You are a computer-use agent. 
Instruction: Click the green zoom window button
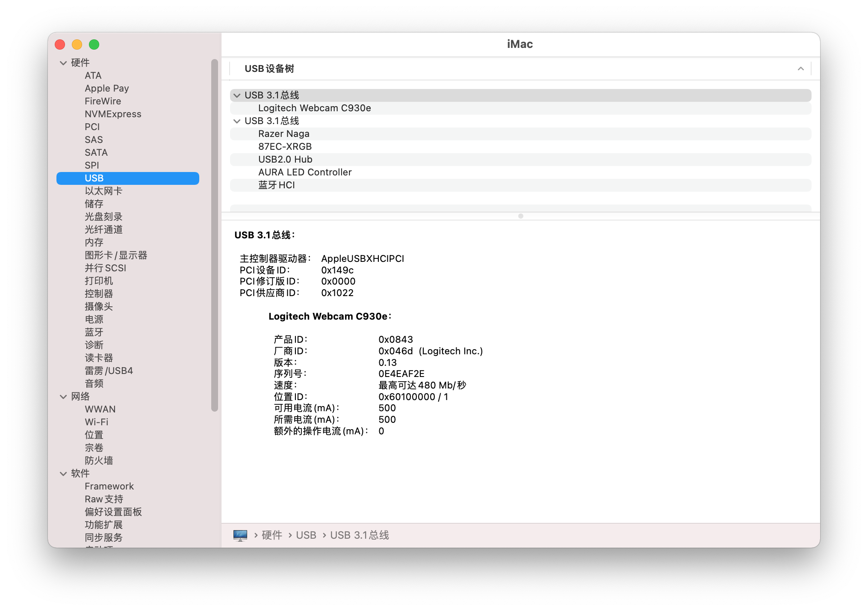pos(94,44)
